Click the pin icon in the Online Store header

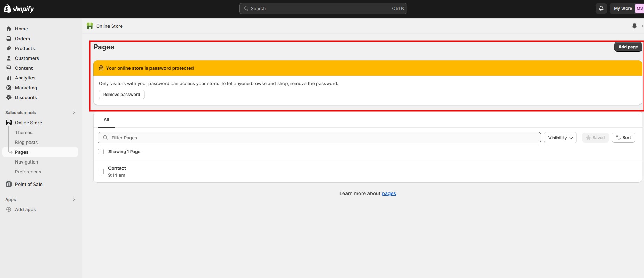(634, 26)
